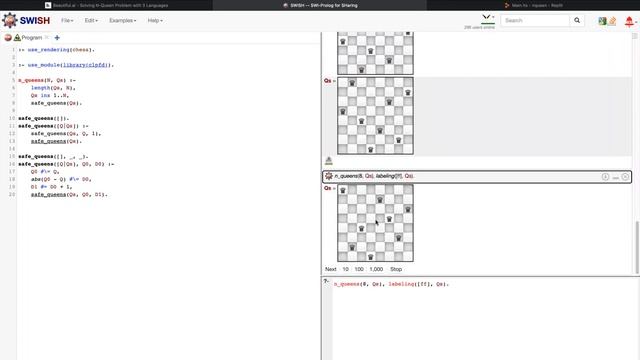Click the library(clpfd) link in code
The width and height of the screenshot is (640, 360).
pos(85,65)
